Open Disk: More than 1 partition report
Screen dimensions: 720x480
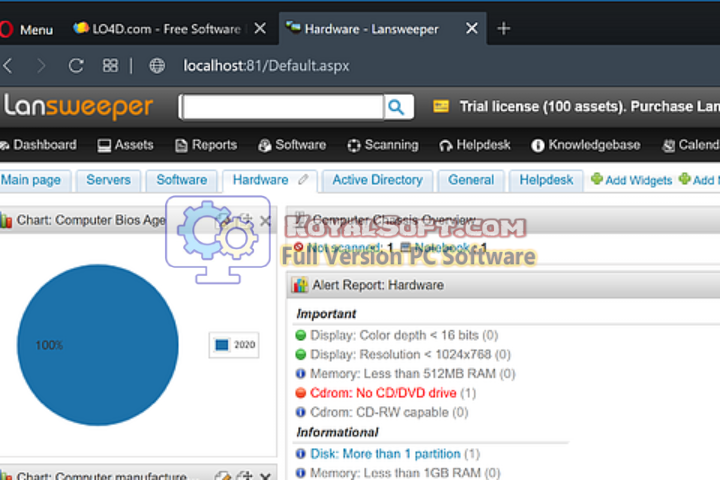point(395,454)
